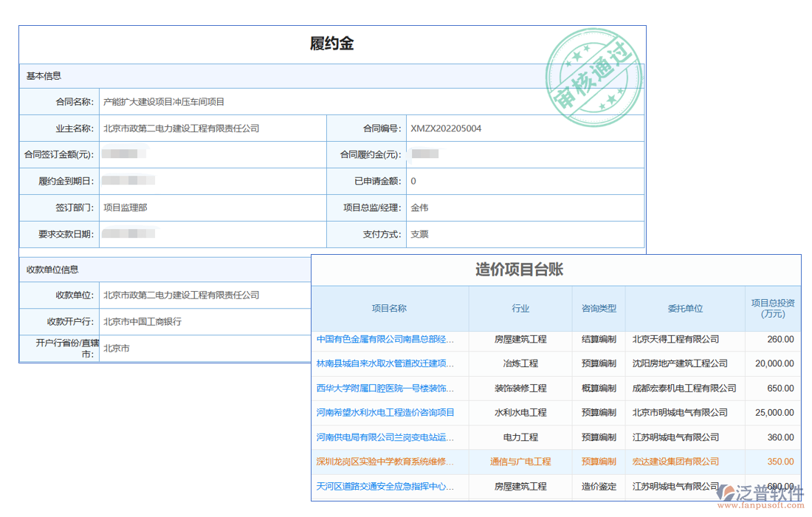The width and height of the screenshot is (812, 517).
Task: Click the 收款开户行 field showing 北京市中国工商银行
Action: pos(142,321)
